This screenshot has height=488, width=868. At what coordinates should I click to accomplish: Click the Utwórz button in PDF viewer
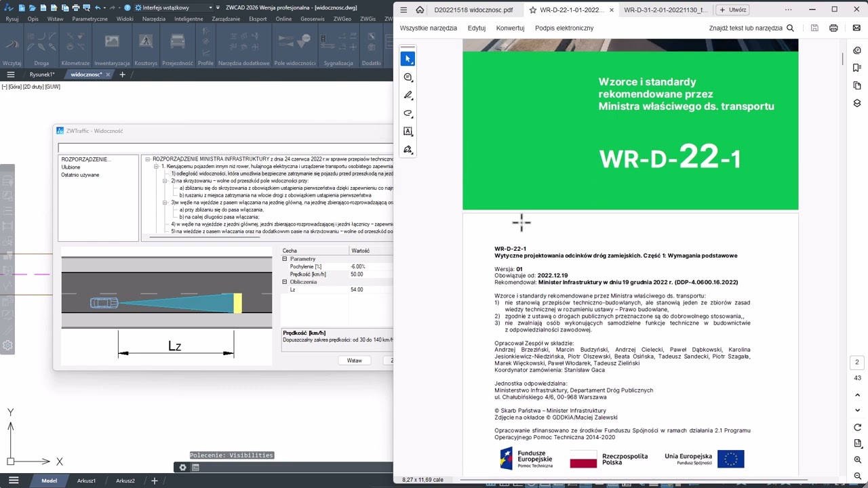click(x=733, y=10)
